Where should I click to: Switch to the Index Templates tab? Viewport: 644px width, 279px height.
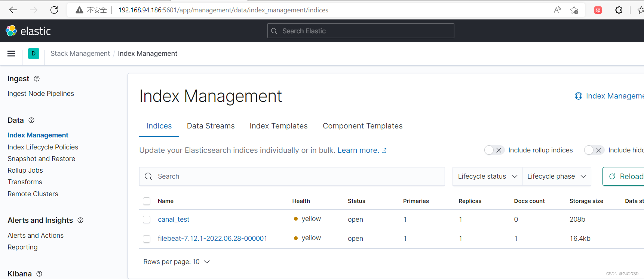279,126
